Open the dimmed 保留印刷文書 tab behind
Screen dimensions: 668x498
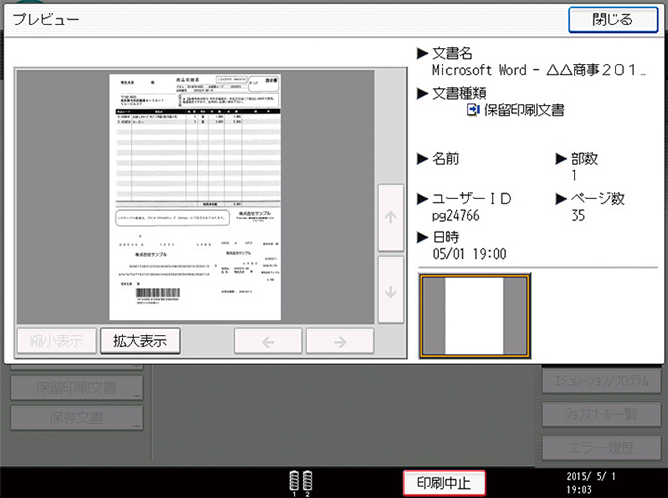click(x=77, y=386)
